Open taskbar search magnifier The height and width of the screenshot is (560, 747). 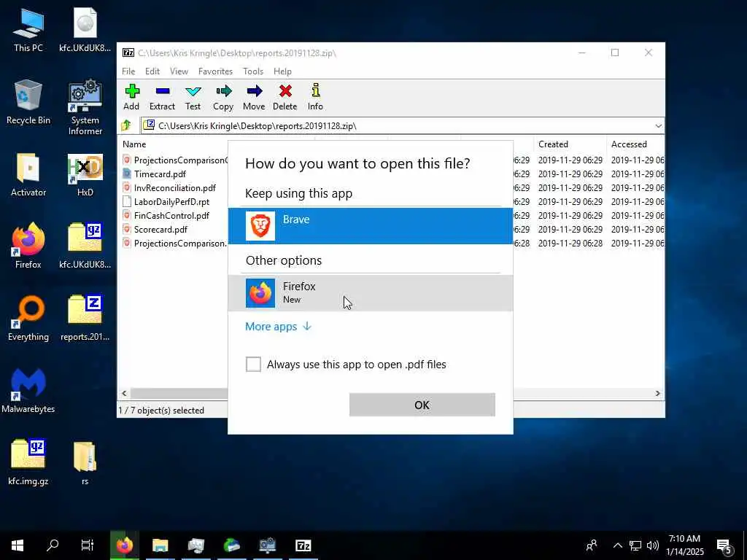click(x=53, y=545)
